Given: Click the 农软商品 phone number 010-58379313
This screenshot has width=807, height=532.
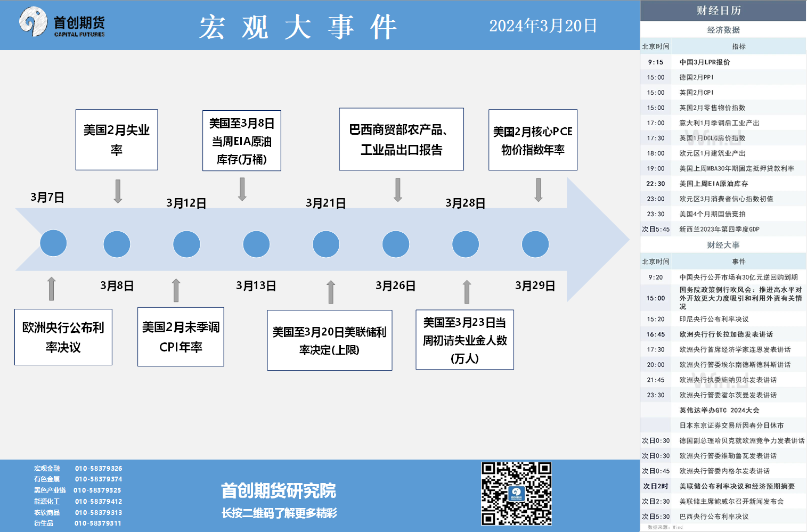Looking at the screenshot, I should (99, 513).
